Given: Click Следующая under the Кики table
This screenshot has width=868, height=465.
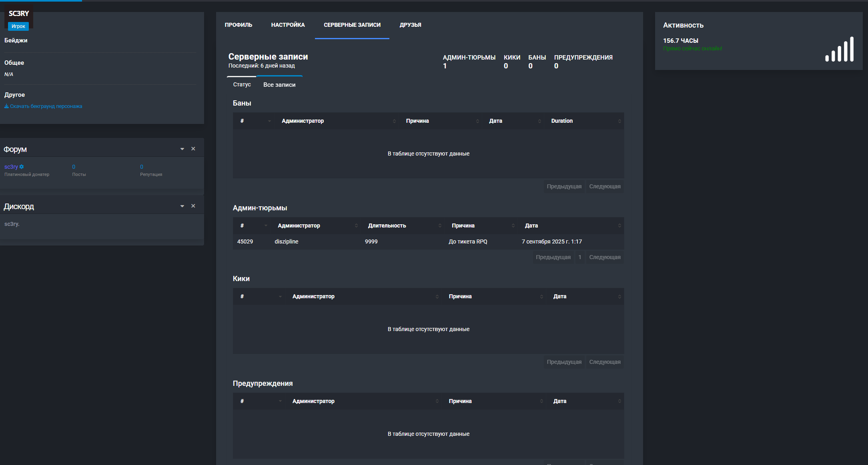Looking at the screenshot, I should coord(605,362).
